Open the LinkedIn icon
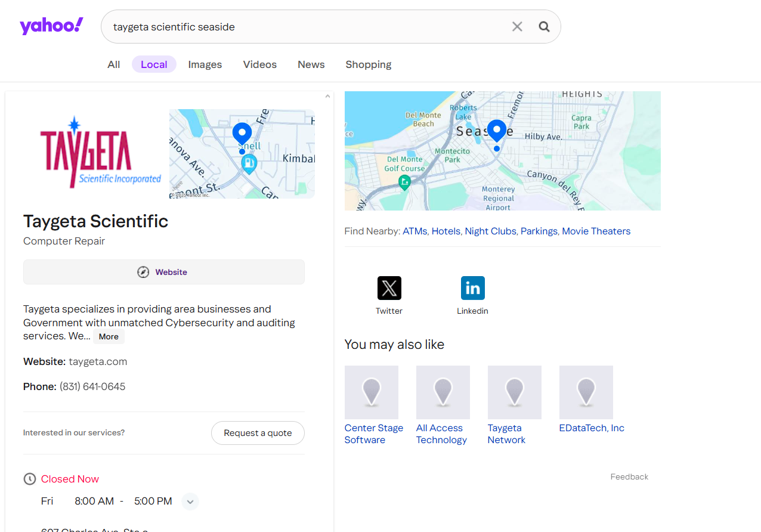The height and width of the screenshot is (532, 761). (x=472, y=288)
